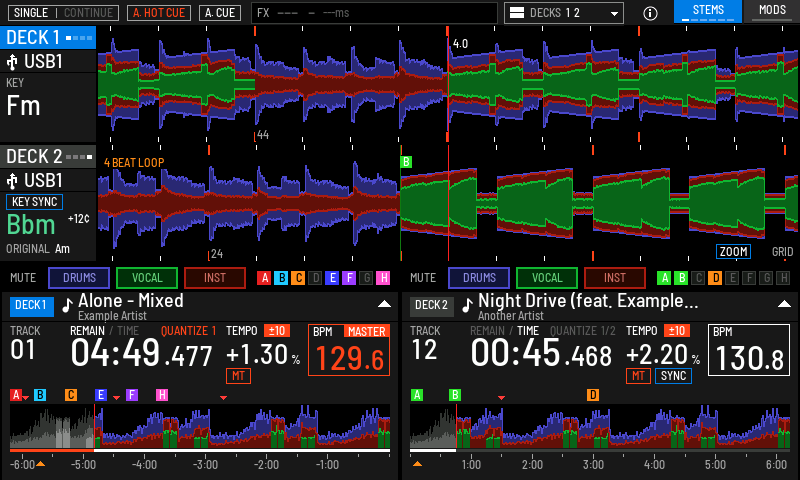This screenshot has width=800, height=480.
Task: Mute VOCAL stem on Deck 2
Action: click(x=547, y=278)
